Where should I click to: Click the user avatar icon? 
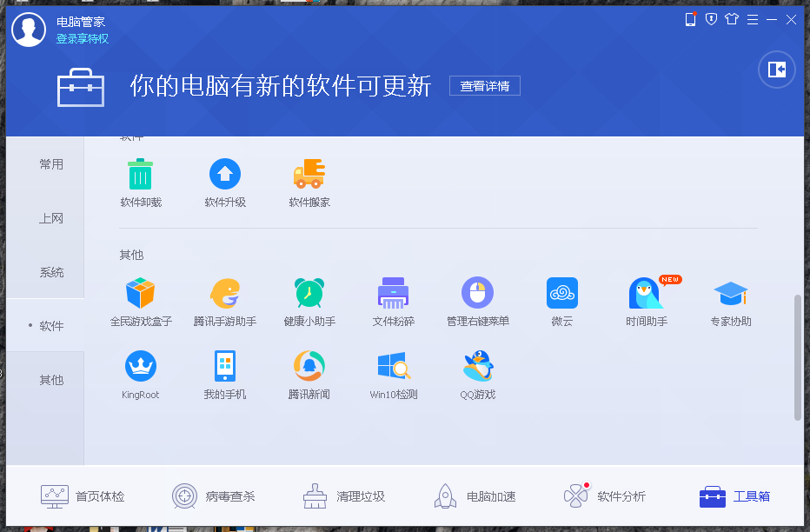29,30
